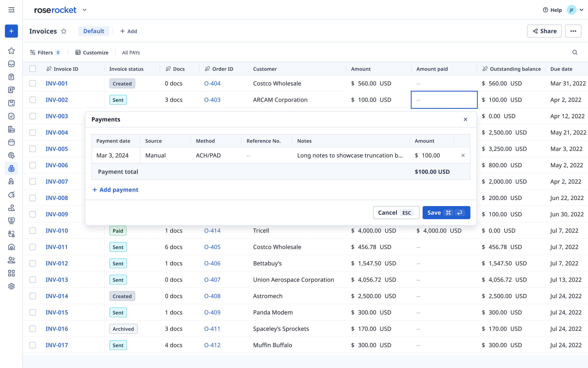Sort by Invoice status column header
The image size is (588, 368).
click(x=126, y=69)
